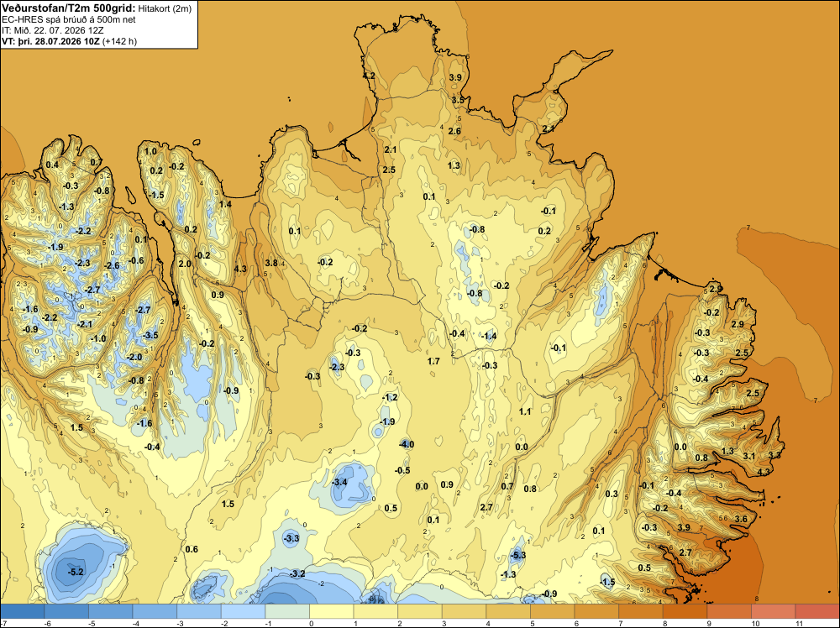840x628 pixels.
Task: Click the legend swatch between -7 and -6
Action: tap(22, 611)
